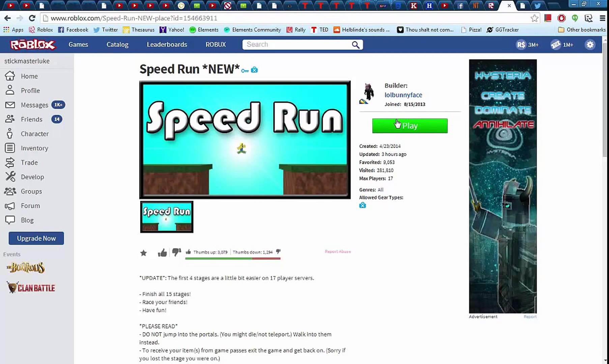
Task: Open the settings gear in Roblox header
Action: tap(590, 44)
